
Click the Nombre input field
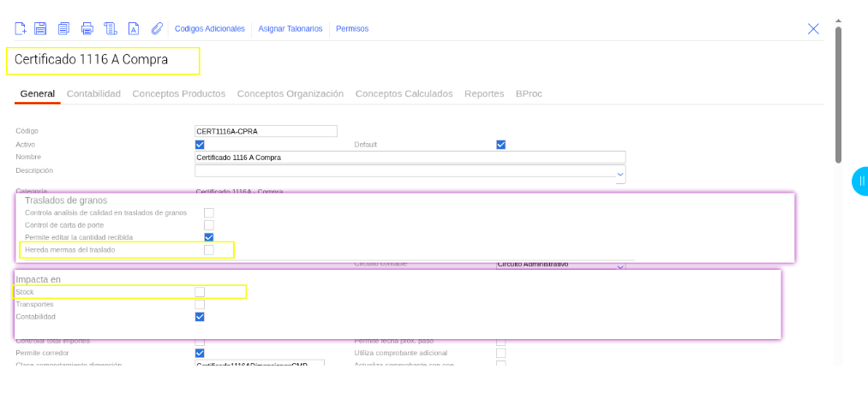point(410,158)
